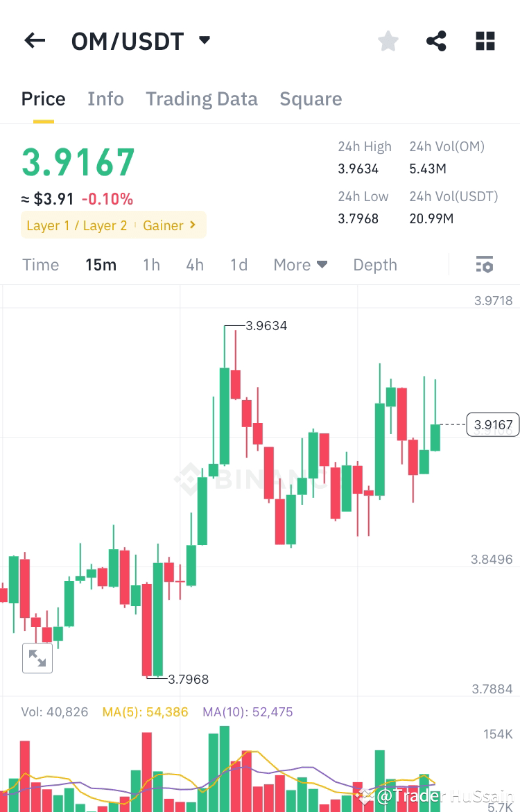Select the 15m candle interval
Screen dimensions: 520x812
pyautogui.click(x=101, y=264)
